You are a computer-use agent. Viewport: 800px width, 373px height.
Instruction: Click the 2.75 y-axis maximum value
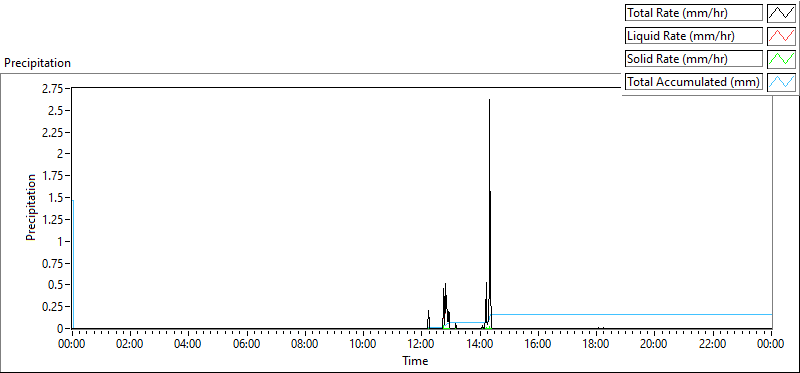(x=53, y=89)
